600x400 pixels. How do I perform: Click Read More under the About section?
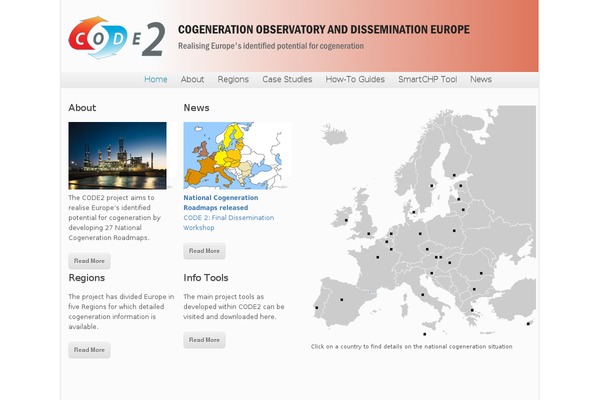coord(90,261)
